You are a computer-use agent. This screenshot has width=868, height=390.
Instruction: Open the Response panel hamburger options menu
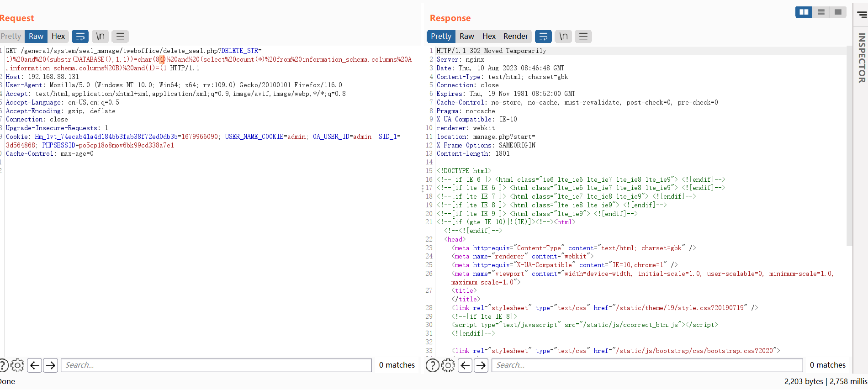(583, 36)
